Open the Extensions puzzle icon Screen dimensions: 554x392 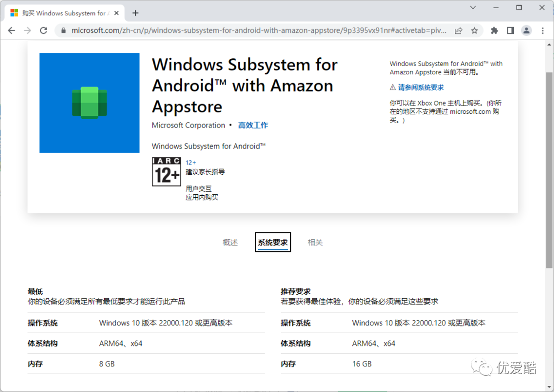pos(494,31)
